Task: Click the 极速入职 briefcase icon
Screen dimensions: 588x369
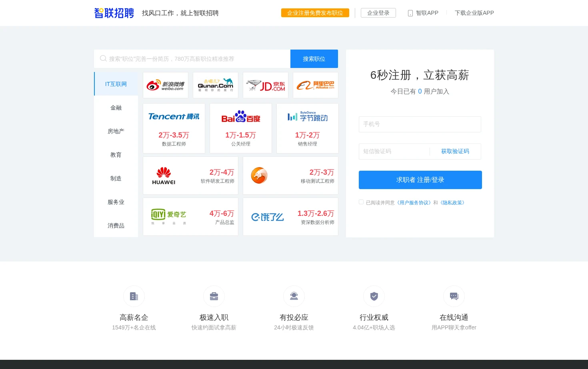Action: [x=214, y=296]
